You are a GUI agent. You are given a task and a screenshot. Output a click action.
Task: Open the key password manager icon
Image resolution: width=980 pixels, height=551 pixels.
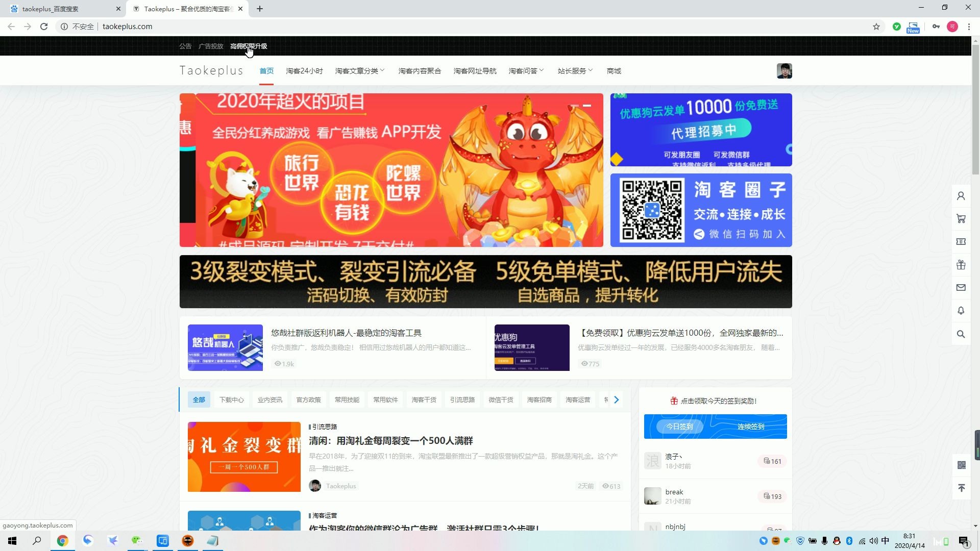936,27
